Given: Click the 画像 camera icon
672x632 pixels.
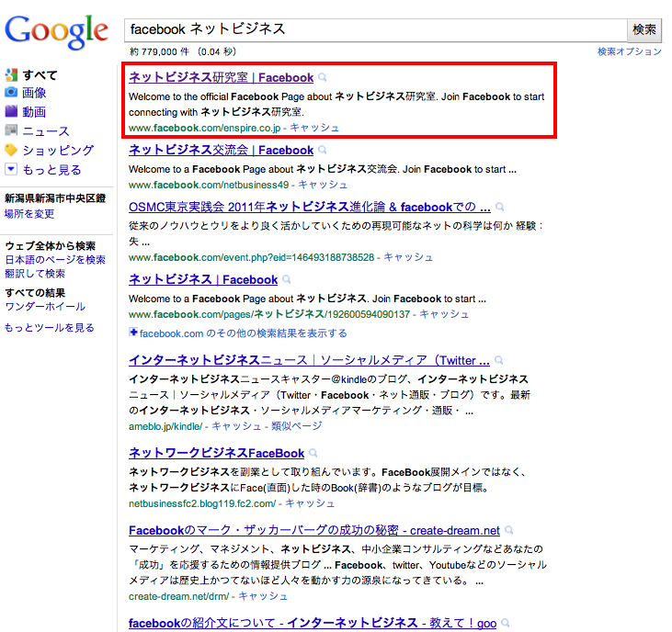Looking at the screenshot, I should pos(11,92).
